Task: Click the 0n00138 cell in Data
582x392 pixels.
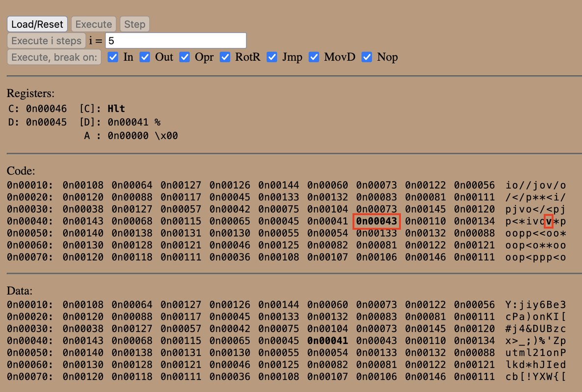Action: pos(132,353)
